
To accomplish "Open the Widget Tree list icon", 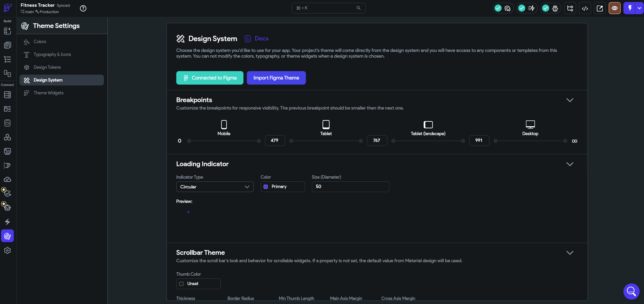I will pos(7,59).
